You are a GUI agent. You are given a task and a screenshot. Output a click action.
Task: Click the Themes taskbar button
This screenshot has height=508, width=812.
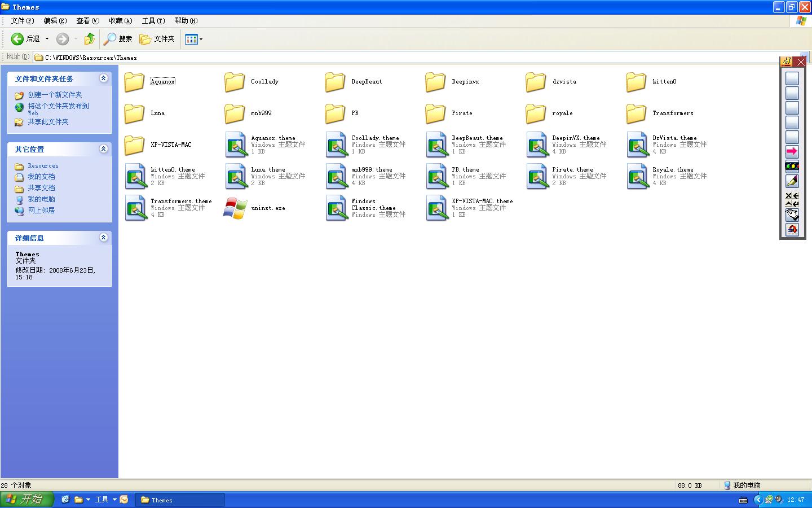[x=180, y=500]
